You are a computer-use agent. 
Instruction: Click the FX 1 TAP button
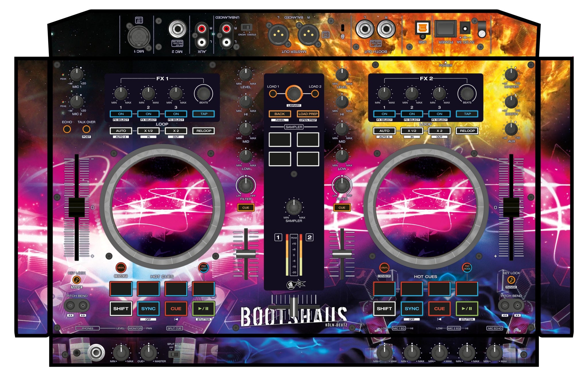click(204, 114)
